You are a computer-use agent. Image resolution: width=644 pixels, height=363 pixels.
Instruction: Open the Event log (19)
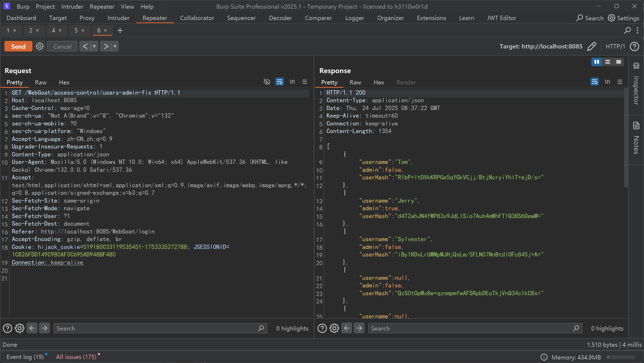(x=25, y=357)
